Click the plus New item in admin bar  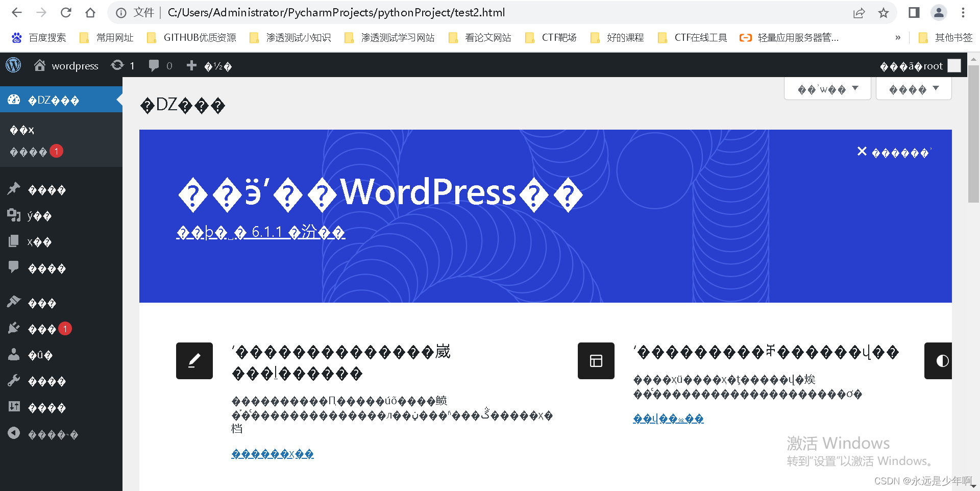pyautogui.click(x=209, y=65)
